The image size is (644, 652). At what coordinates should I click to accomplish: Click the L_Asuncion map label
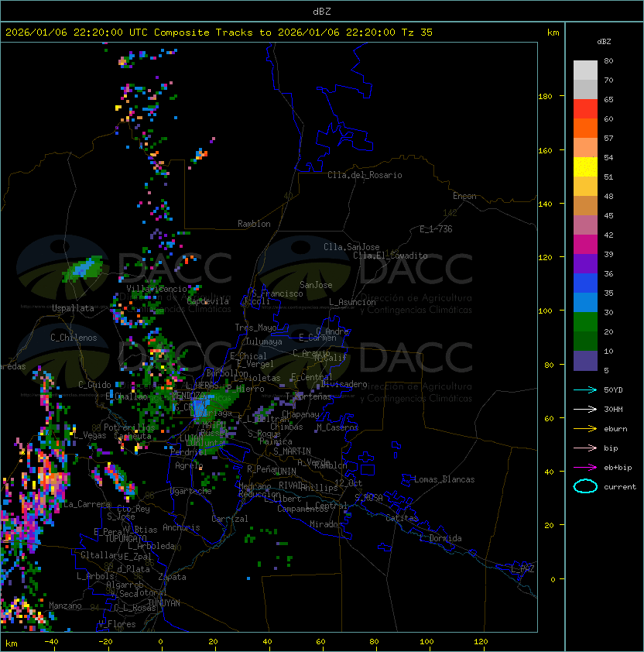point(352,302)
